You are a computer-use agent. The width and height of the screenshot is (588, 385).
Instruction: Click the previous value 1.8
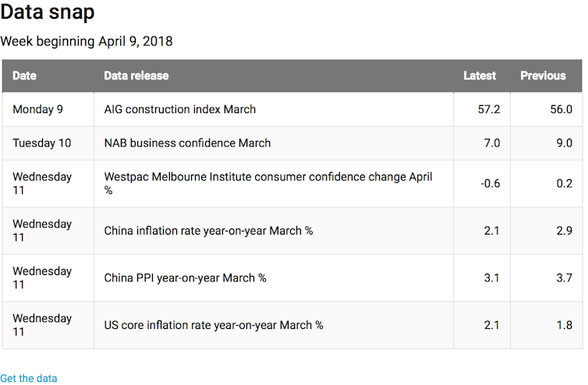pyautogui.click(x=565, y=325)
